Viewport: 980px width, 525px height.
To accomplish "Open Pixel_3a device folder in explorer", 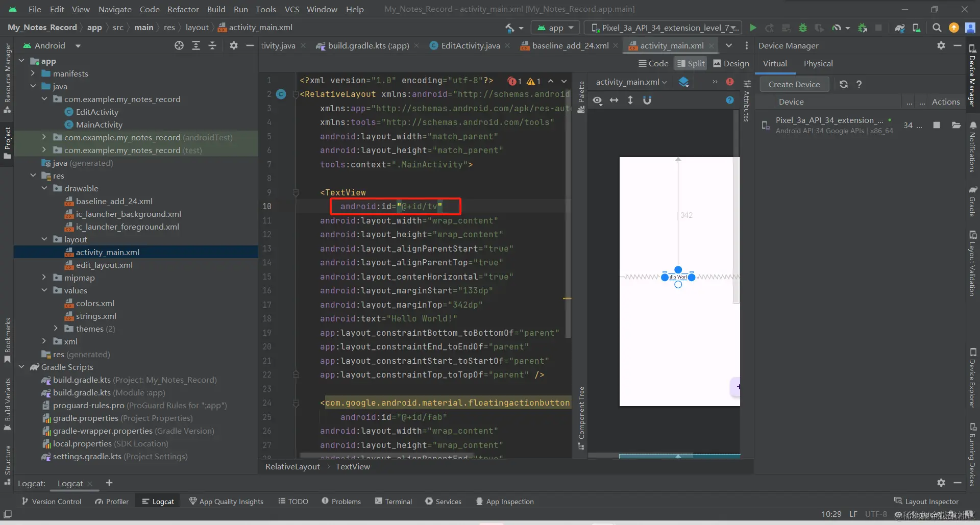I will (x=957, y=125).
